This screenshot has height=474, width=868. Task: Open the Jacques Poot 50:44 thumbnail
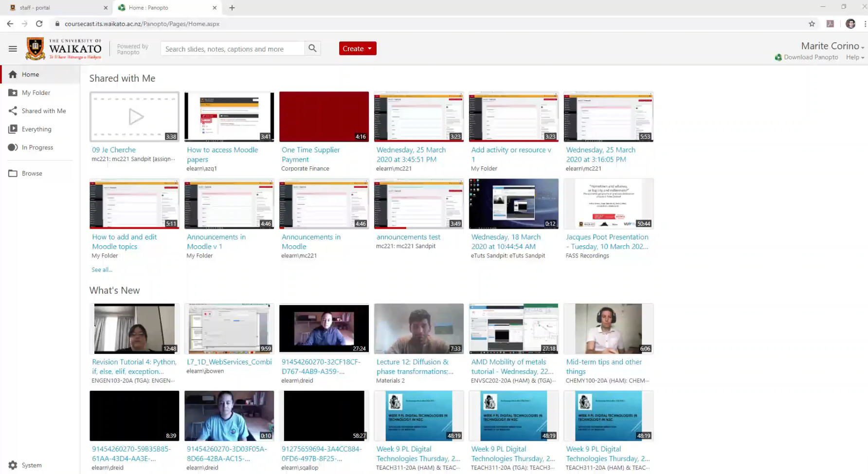[608, 204]
